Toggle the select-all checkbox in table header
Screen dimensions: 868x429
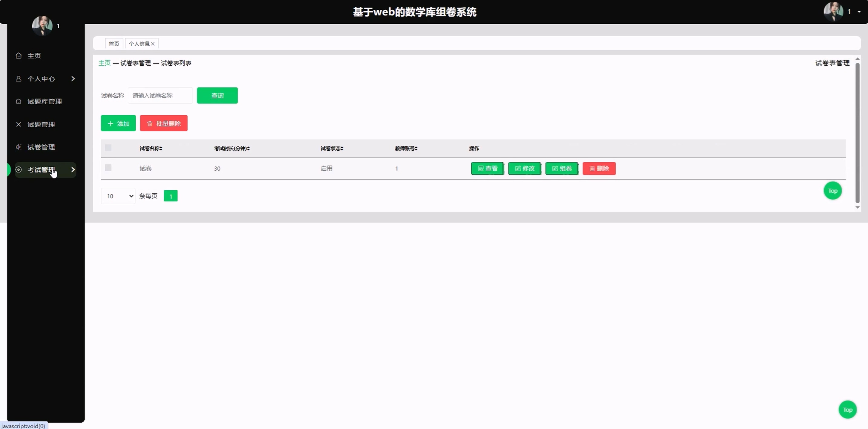[x=108, y=148]
